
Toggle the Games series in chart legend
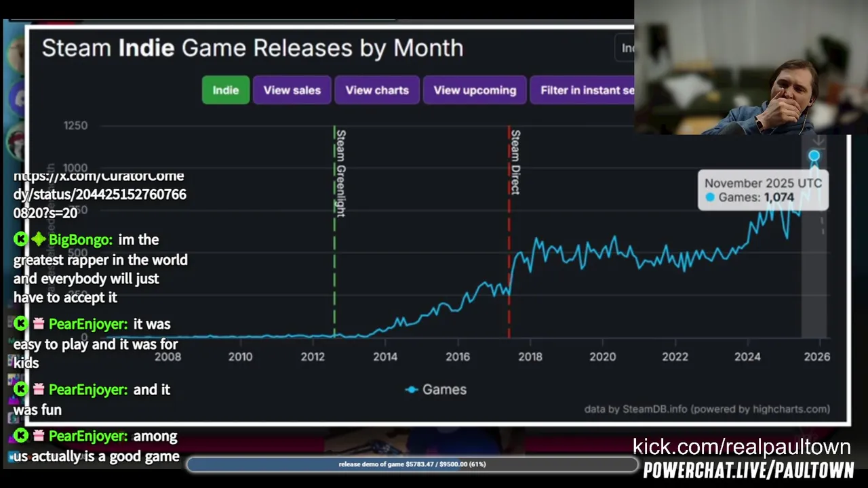coord(436,390)
